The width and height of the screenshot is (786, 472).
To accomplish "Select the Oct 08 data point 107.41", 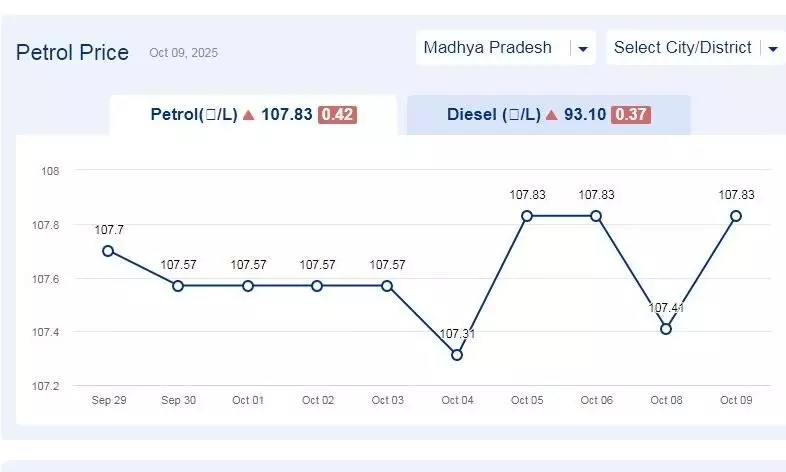I will [x=666, y=329].
